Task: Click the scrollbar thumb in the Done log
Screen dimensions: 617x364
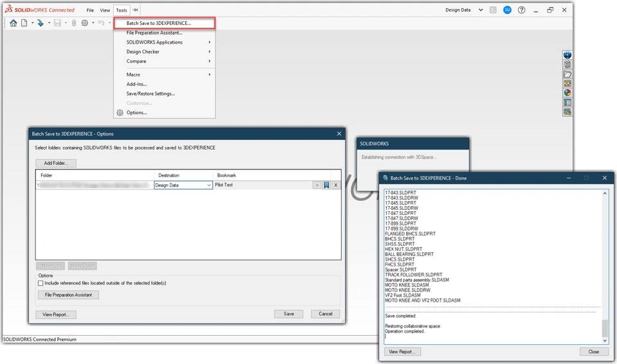Action: click(605, 329)
